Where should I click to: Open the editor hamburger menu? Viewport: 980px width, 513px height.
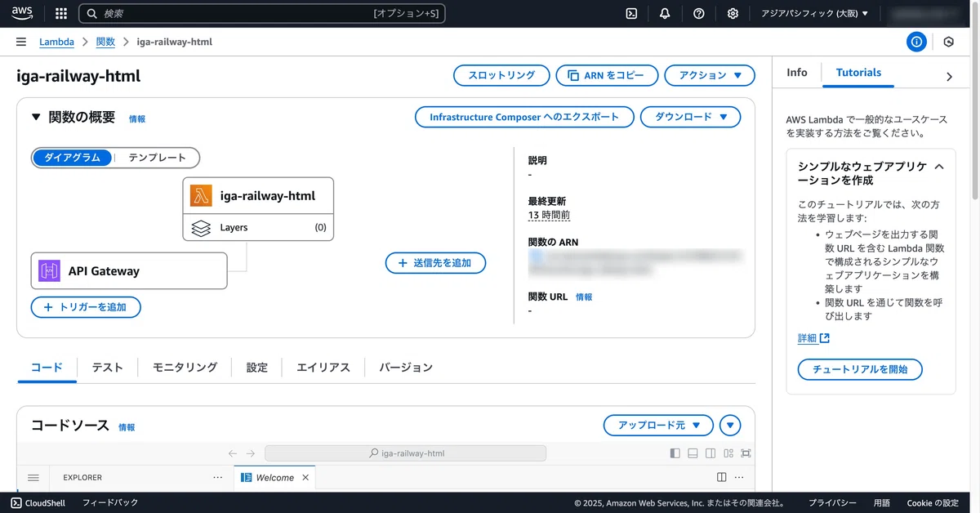(x=33, y=478)
